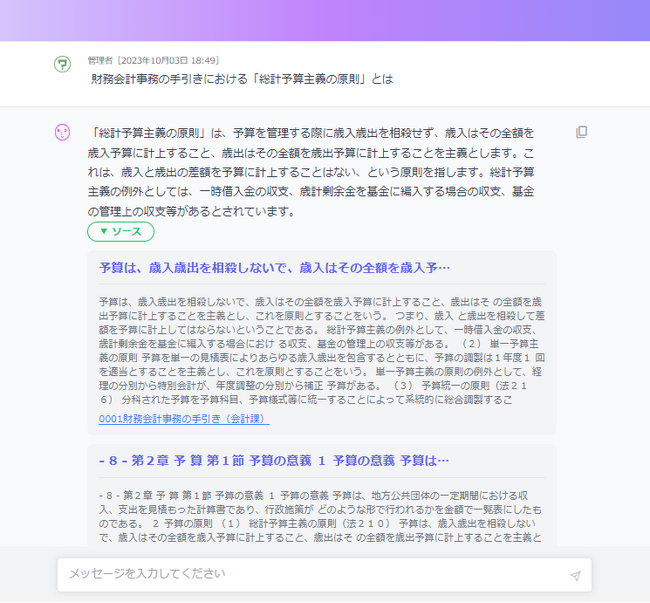This screenshot has width=650, height=603.
Task: Click the timestamp 2023年10月03日 18:49
Action: click(x=168, y=60)
